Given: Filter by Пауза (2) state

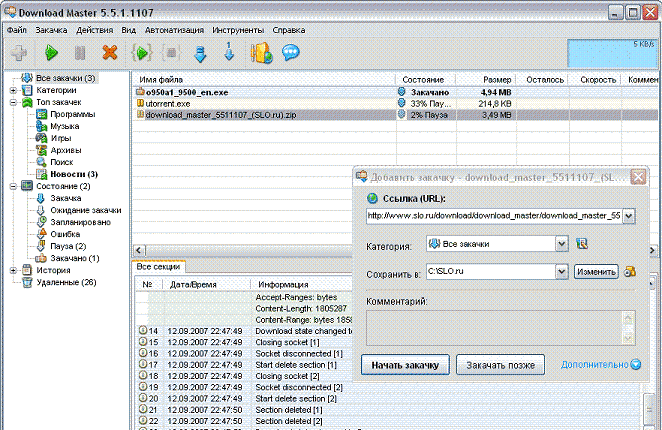Looking at the screenshot, I should click(x=68, y=246).
